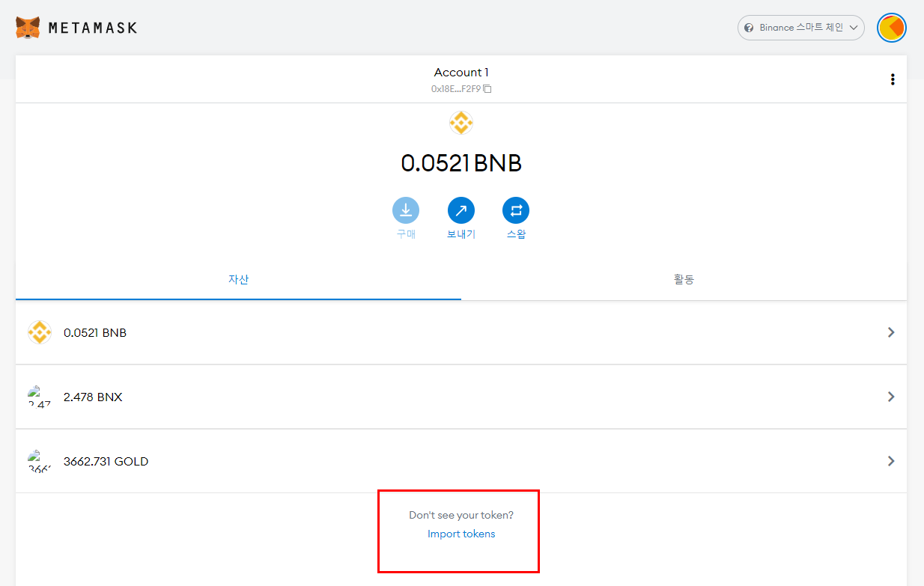Click the "Don't see your token?" text
This screenshot has height=586, width=924.
[x=461, y=515]
